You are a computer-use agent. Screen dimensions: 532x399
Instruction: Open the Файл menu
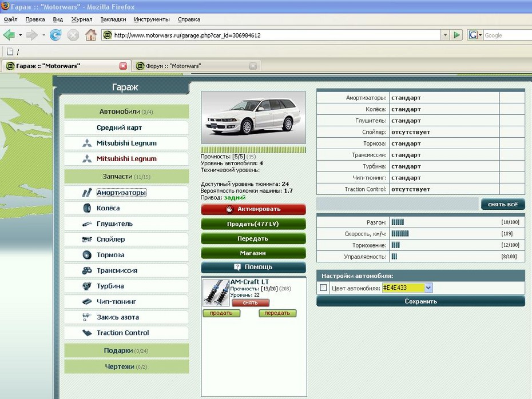10,19
